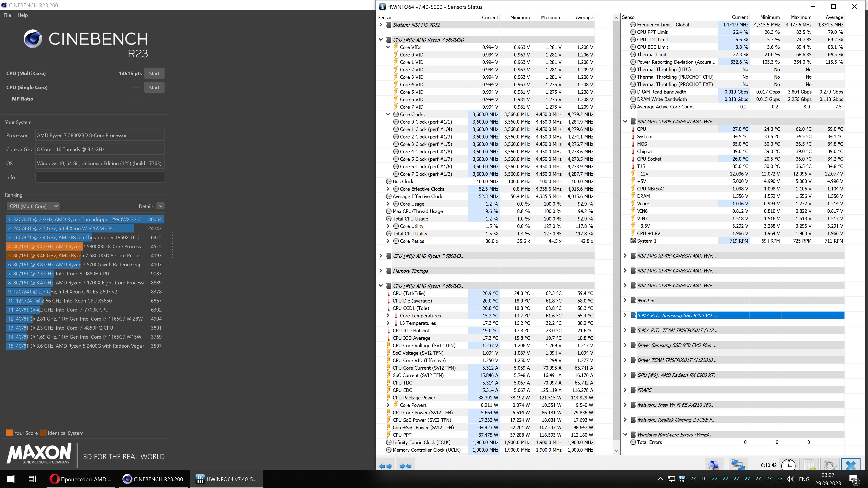868x488 pixels.
Task: Expand the Core Effective Clocks node
Action: coord(388,189)
